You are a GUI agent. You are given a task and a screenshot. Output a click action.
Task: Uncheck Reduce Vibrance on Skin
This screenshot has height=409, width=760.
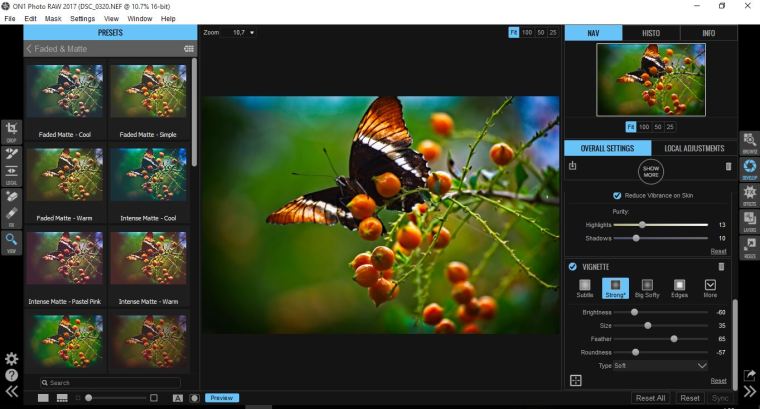[617, 195]
